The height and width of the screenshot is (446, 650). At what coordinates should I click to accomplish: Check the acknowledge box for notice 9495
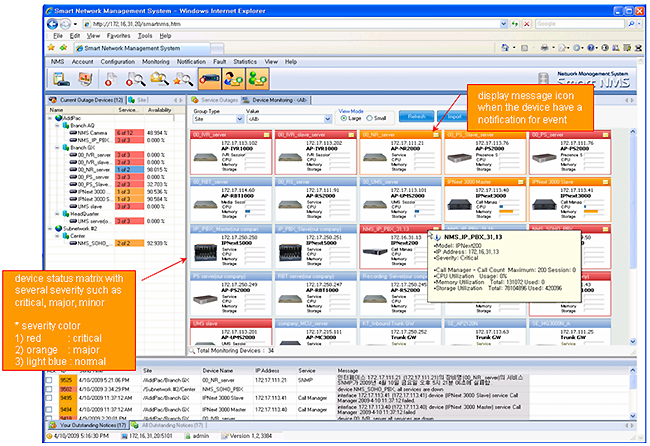49,398
